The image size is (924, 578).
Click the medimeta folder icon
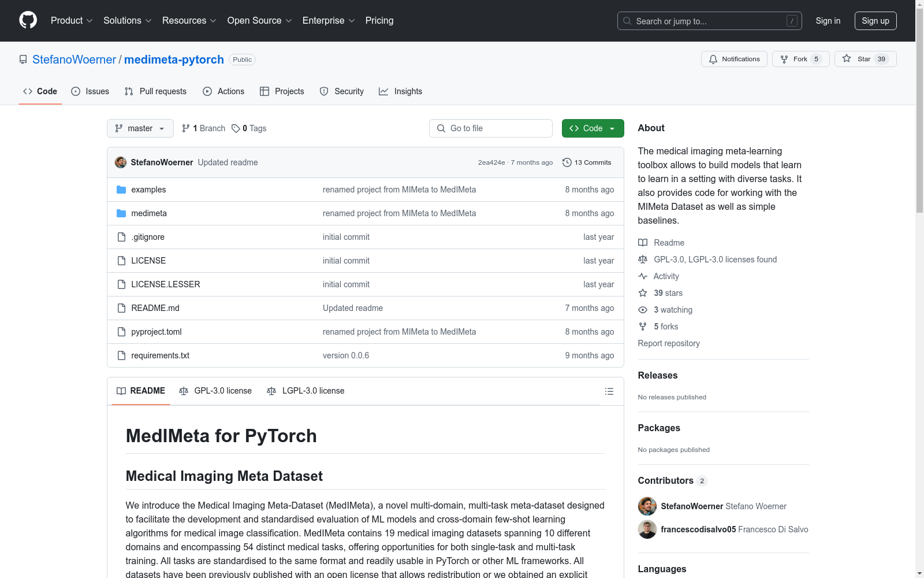(x=121, y=213)
